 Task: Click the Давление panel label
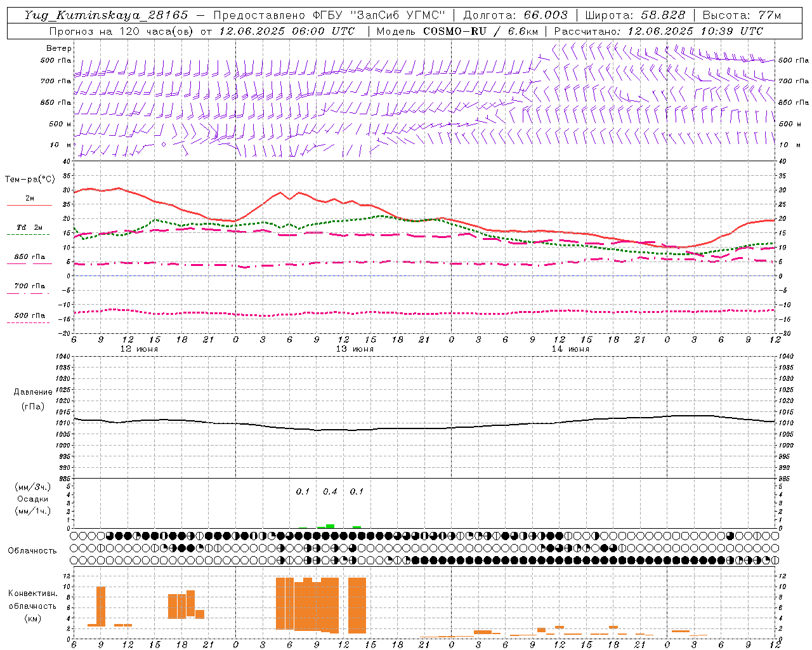point(33,392)
